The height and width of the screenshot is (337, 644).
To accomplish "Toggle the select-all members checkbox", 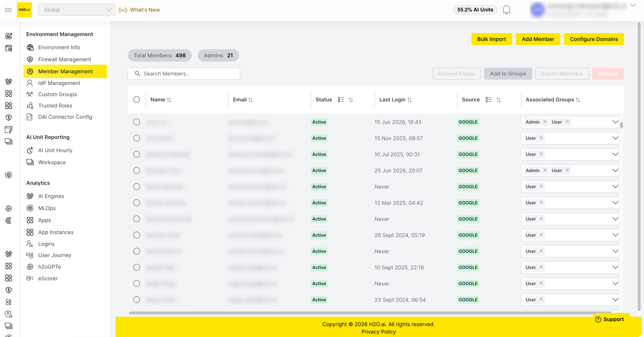I will (136, 100).
